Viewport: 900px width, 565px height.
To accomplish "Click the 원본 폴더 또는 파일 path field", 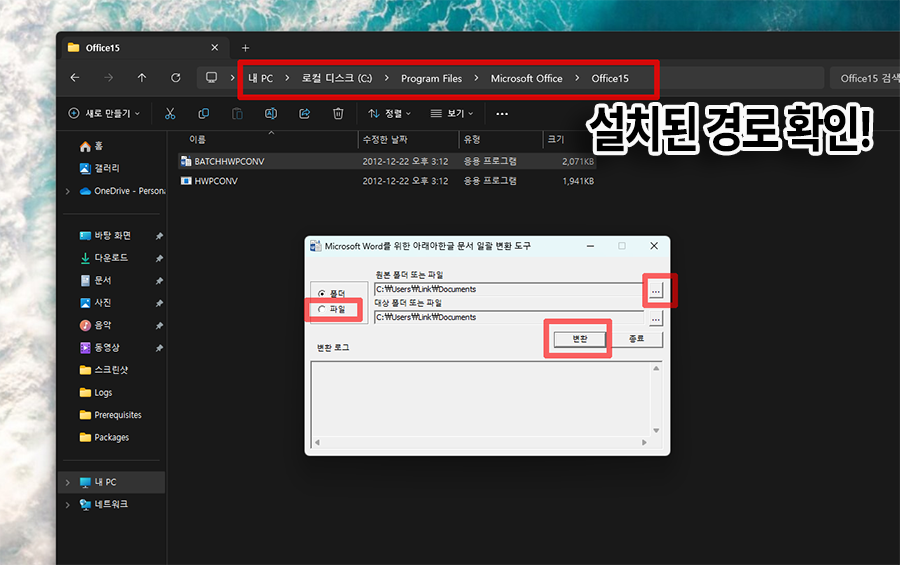I will (x=509, y=289).
